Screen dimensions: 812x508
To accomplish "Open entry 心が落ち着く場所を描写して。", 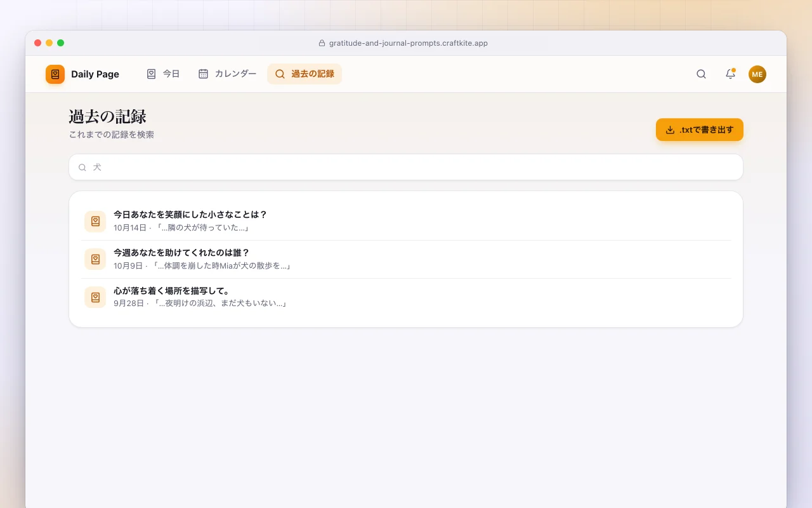I will tap(406, 297).
